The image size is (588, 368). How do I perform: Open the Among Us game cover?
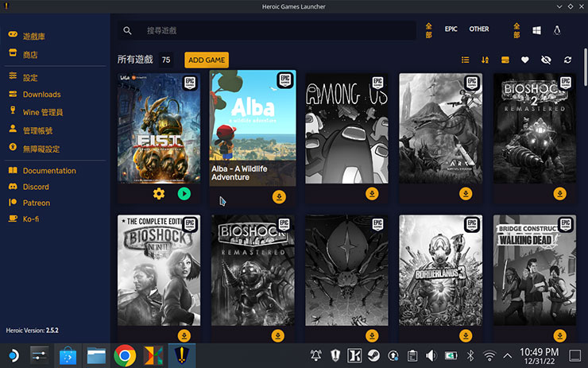[346, 128]
